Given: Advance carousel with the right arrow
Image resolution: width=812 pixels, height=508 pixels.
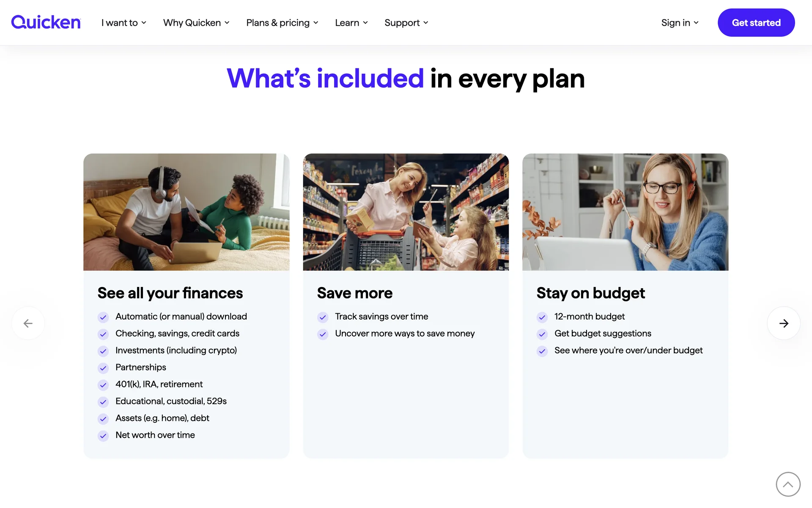Looking at the screenshot, I should click(784, 323).
